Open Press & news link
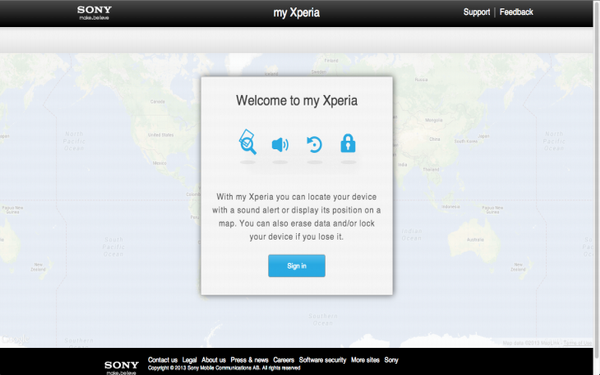Viewport: 600px width, 375px height. point(249,360)
